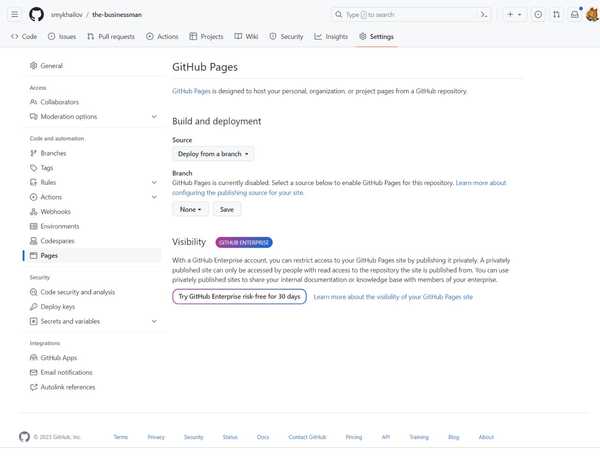Open the notifications inbox icon
The image size is (600, 465).
(x=575, y=15)
